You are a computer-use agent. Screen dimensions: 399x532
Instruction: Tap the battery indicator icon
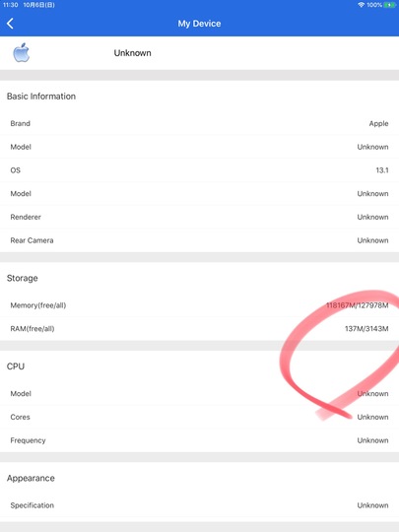pos(389,5)
